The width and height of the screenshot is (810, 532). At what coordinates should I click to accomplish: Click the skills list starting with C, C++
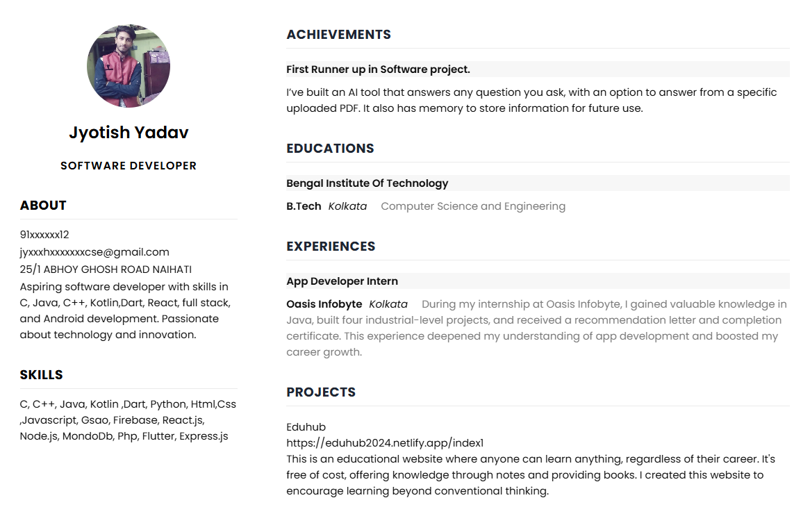pos(128,420)
